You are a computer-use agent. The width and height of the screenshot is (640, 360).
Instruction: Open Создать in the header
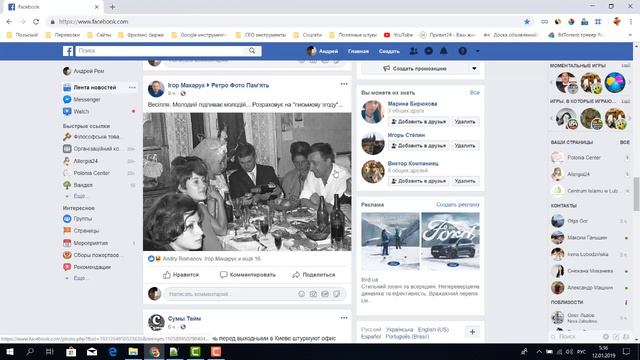(x=389, y=51)
